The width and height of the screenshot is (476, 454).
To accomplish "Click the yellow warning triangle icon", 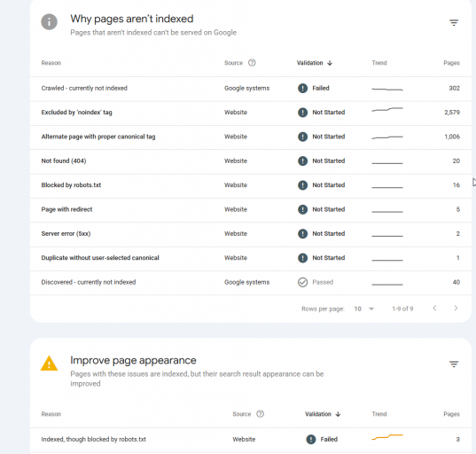I will click(49, 364).
